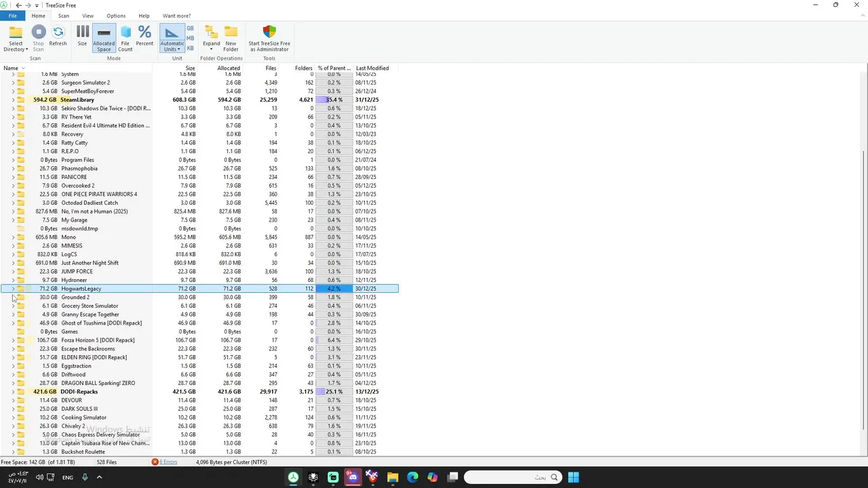This screenshot has width=868, height=488.
Task: Click the TreeSize icon in the taskbar
Action: 293,477
